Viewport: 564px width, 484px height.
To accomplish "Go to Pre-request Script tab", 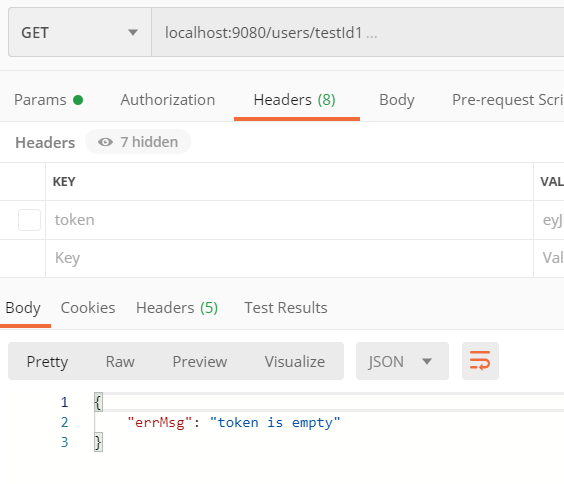I will point(508,100).
